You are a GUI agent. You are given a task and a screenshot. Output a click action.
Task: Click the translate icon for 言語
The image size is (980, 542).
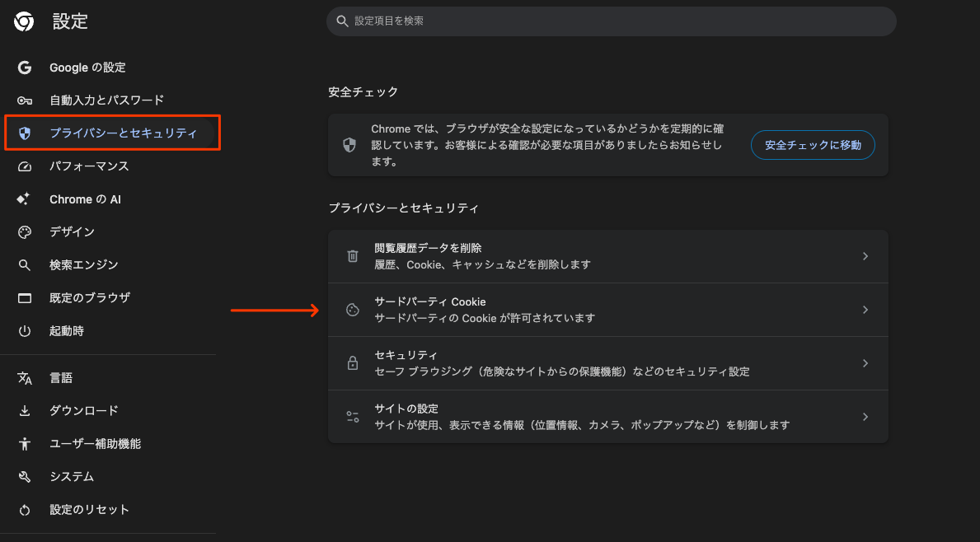(x=25, y=378)
